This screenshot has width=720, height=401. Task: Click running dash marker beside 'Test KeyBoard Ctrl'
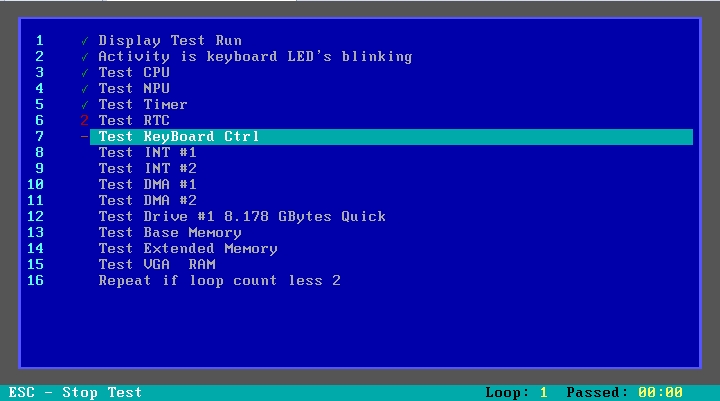pos(84,136)
